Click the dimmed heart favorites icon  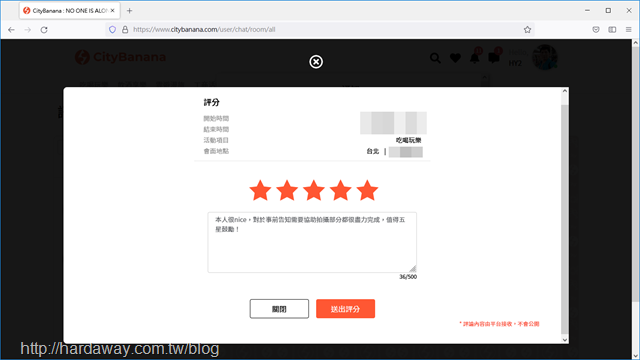pyautogui.click(x=455, y=58)
